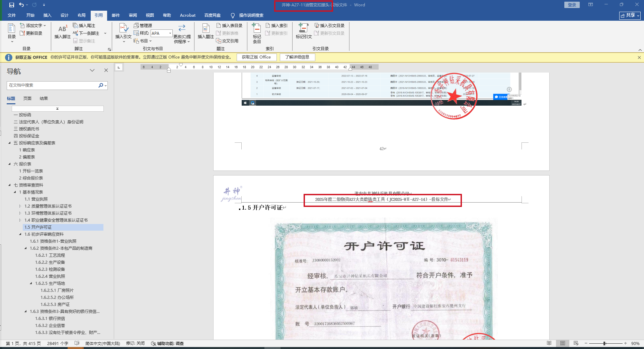Screen dimensions: 644x349
Task: Open zoom dialog via 90% level
Action: click(x=635, y=343)
